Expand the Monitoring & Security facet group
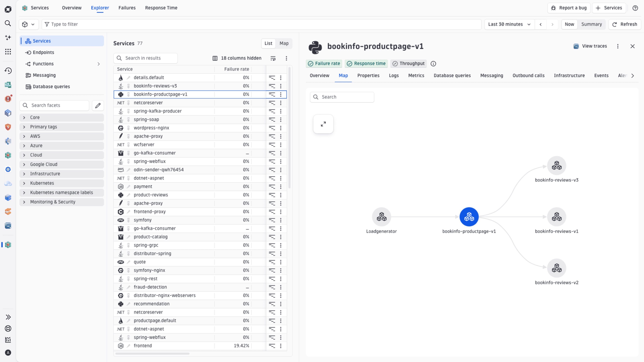 [62, 202]
